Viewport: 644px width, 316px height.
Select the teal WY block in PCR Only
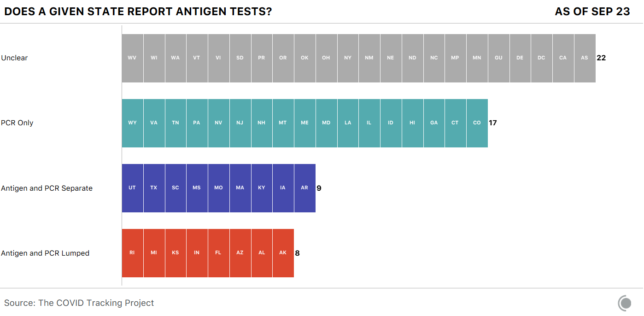tap(132, 123)
